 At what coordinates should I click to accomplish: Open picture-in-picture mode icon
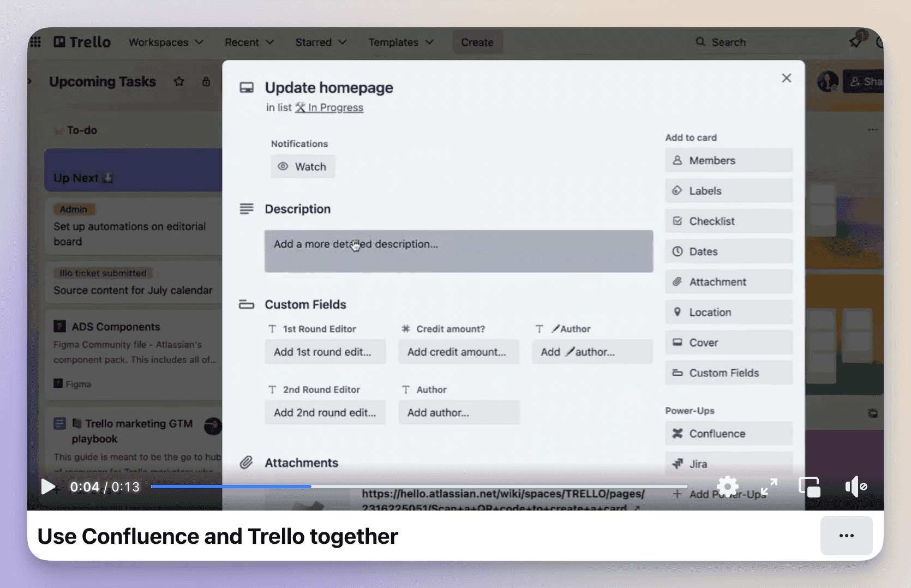click(810, 487)
